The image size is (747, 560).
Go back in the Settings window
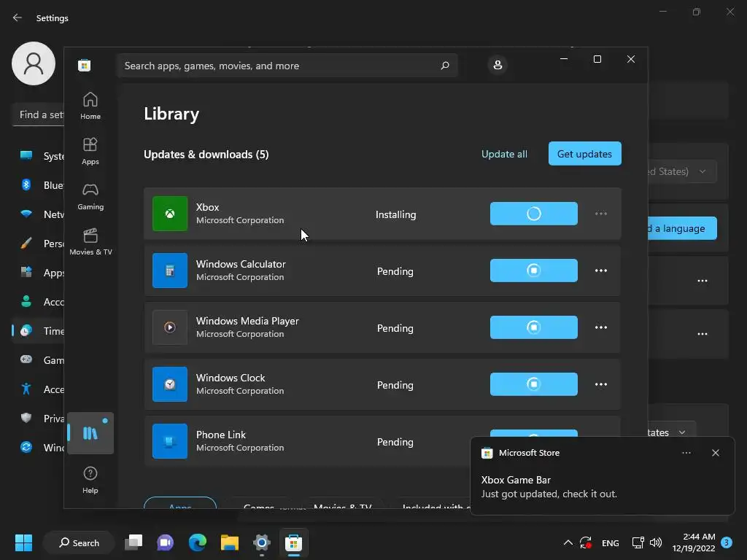(x=18, y=17)
